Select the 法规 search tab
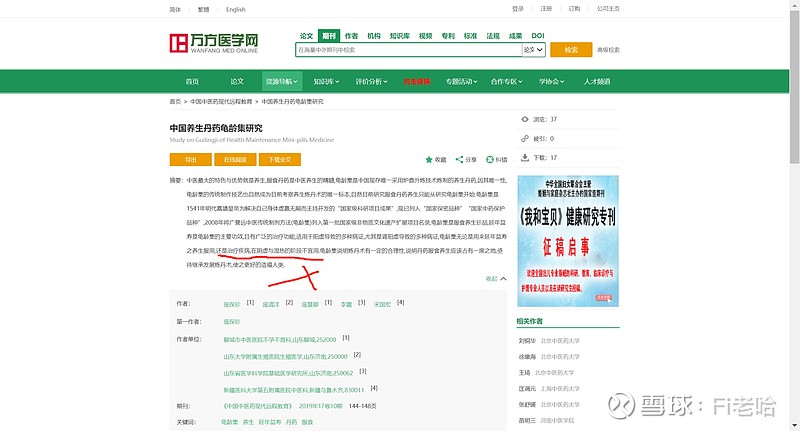 [x=493, y=36]
